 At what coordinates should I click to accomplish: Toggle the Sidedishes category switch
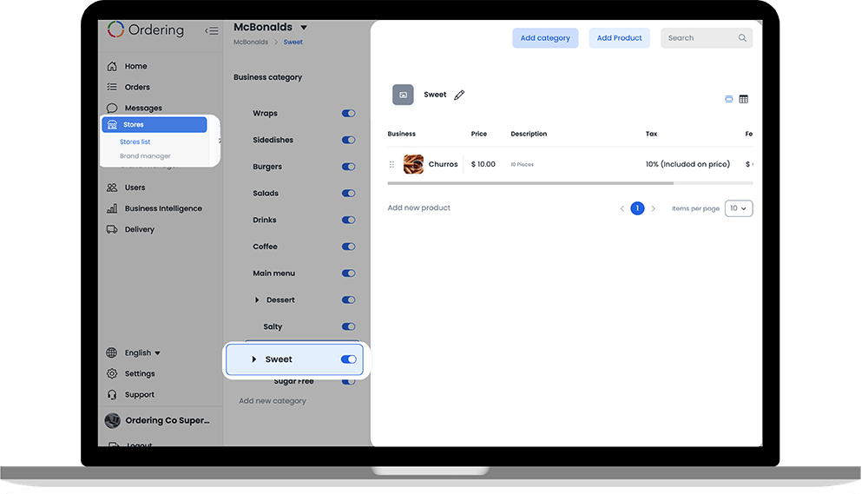[348, 140]
